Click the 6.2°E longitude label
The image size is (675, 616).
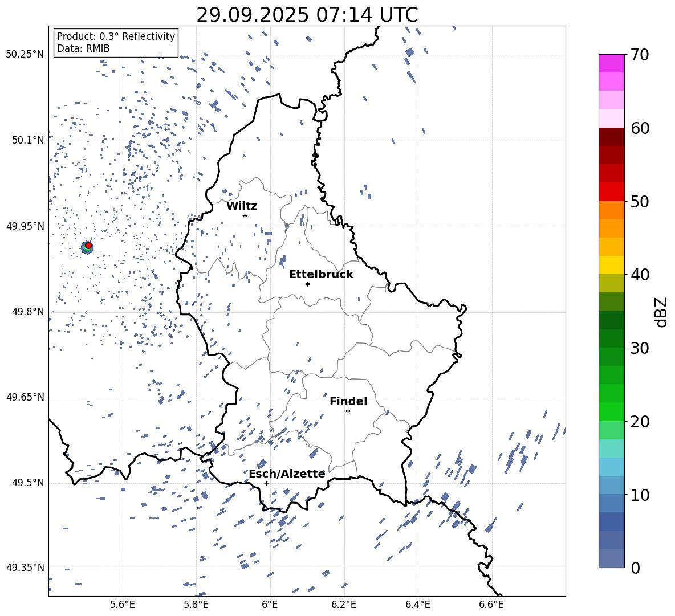click(344, 605)
